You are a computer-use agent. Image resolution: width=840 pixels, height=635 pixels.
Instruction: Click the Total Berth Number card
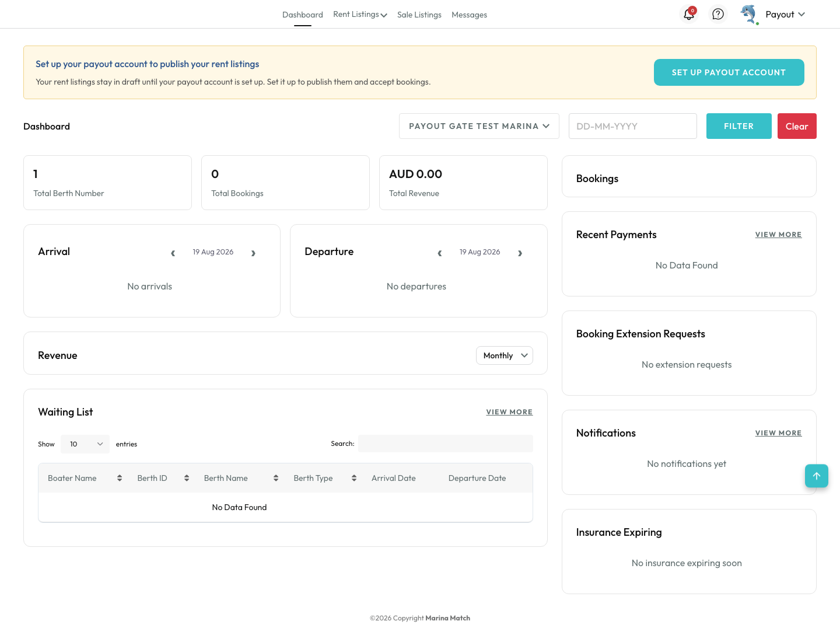coord(107,183)
